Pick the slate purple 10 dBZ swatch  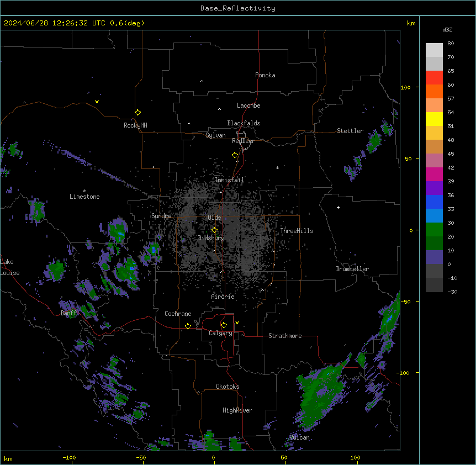coord(434,257)
